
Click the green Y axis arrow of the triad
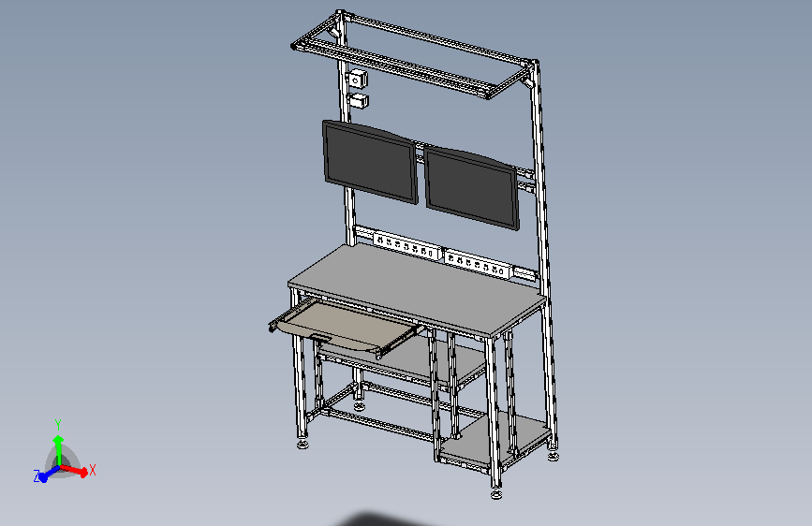click(58, 450)
